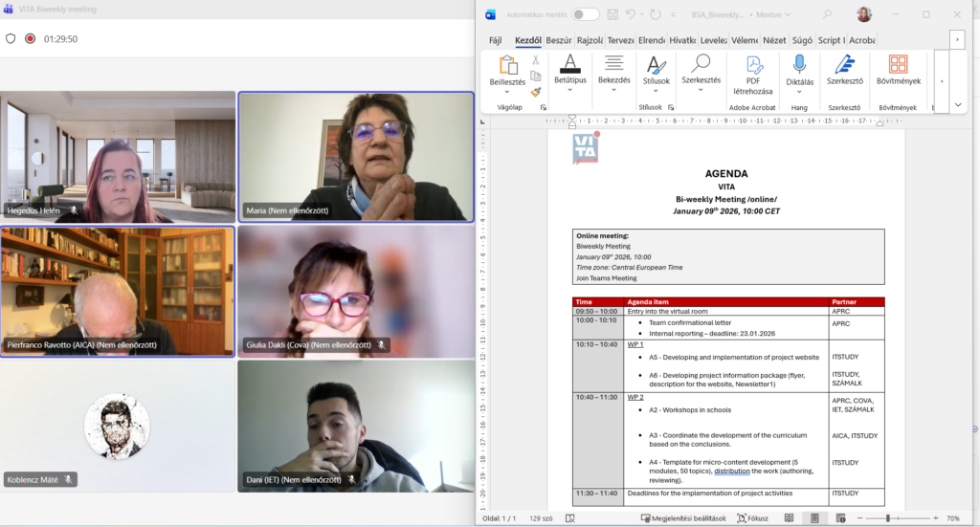Toggle the Automatikus mentés switch
The height and width of the screenshot is (527, 980).
point(585,14)
